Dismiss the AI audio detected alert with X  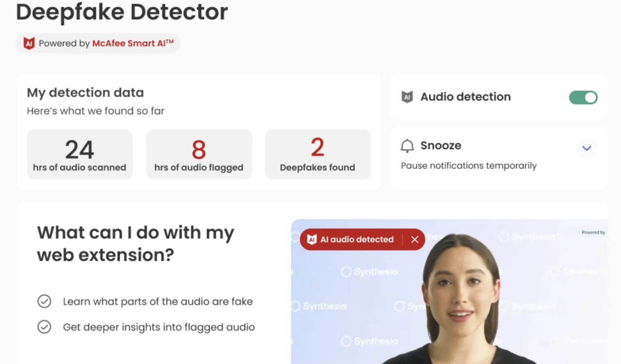414,239
